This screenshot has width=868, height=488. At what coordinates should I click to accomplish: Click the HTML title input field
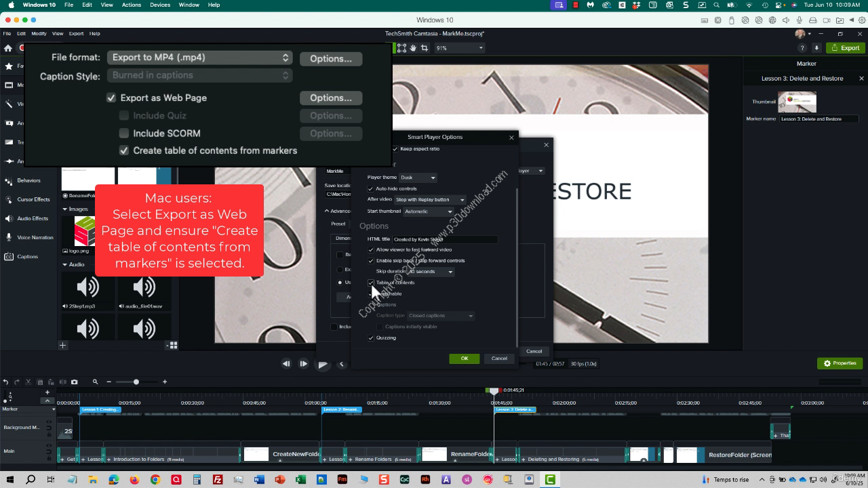coord(445,239)
